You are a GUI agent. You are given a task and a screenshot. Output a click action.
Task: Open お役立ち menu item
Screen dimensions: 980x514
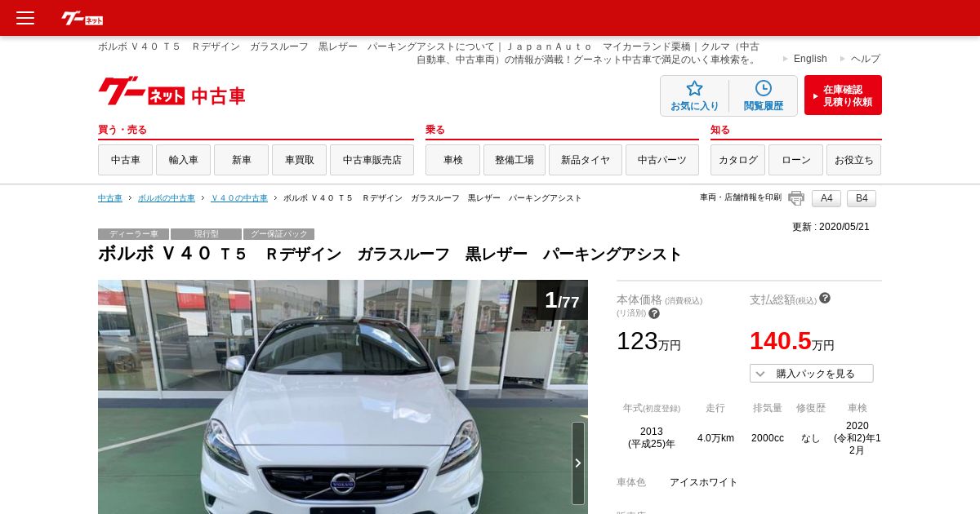(x=854, y=160)
